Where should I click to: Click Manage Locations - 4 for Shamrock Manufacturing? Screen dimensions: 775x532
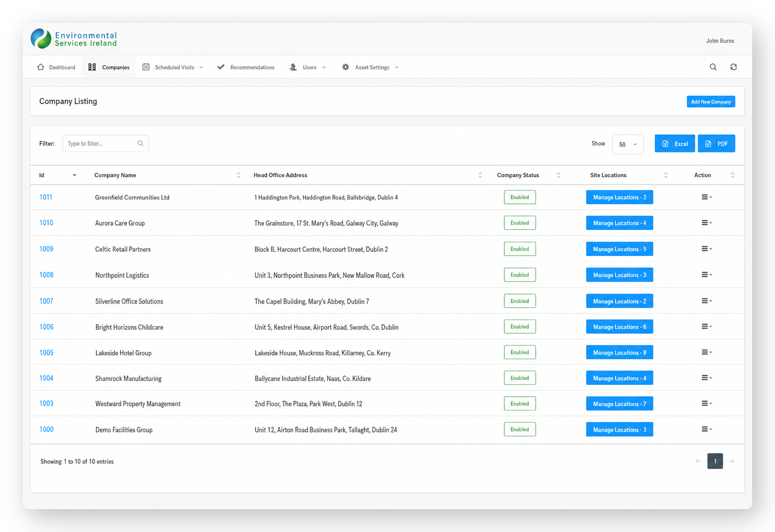coord(619,378)
